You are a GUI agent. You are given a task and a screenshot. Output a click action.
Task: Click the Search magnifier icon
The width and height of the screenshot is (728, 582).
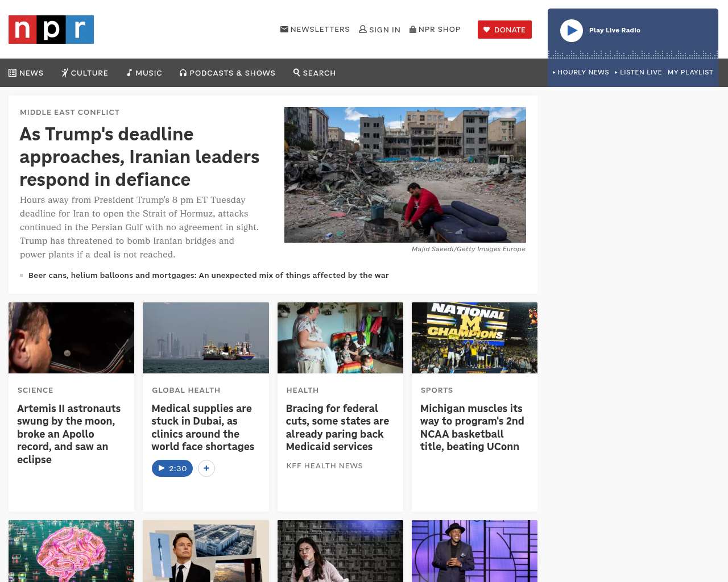click(x=296, y=72)
